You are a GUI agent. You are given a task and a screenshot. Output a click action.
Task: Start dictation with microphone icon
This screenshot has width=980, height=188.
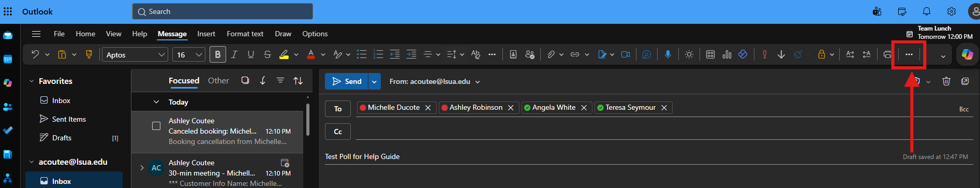point(668,54)
